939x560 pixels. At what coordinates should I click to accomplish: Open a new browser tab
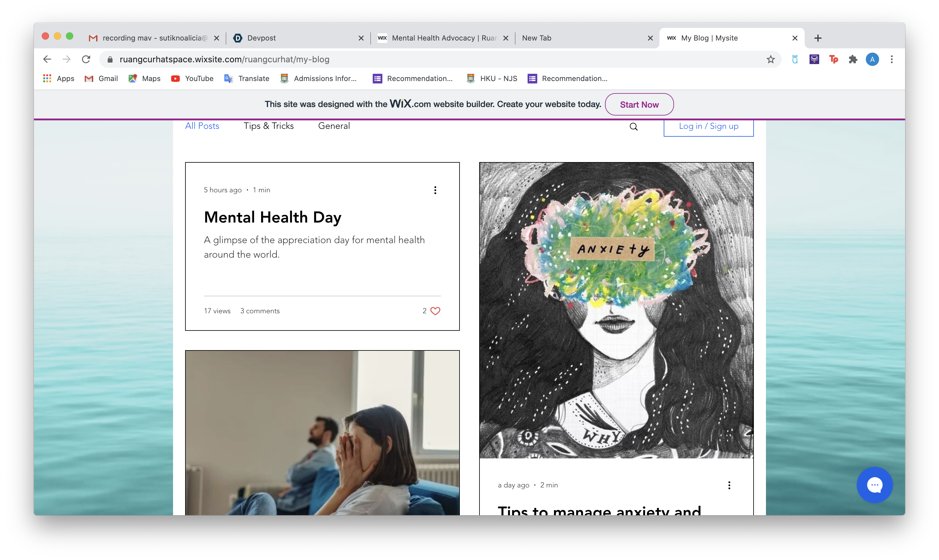pyautogui.click(x=818, y=38)
